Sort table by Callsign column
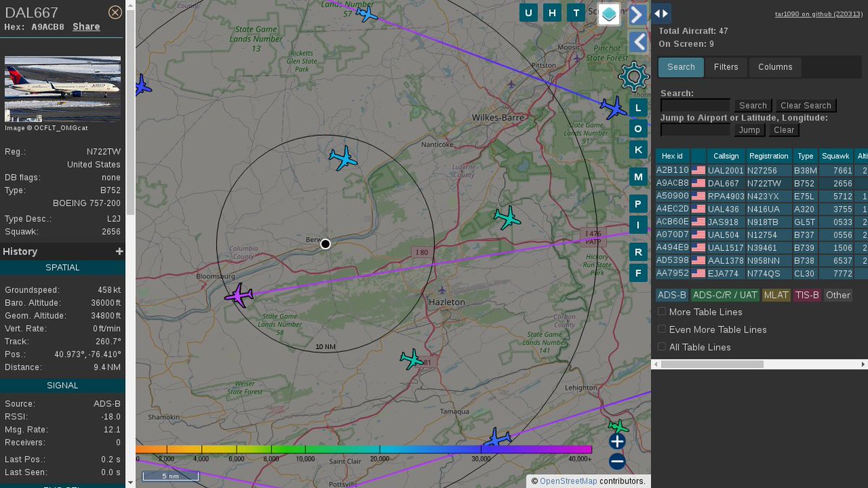The width and height of the screenshot is (868, 488). click(726, 156)
